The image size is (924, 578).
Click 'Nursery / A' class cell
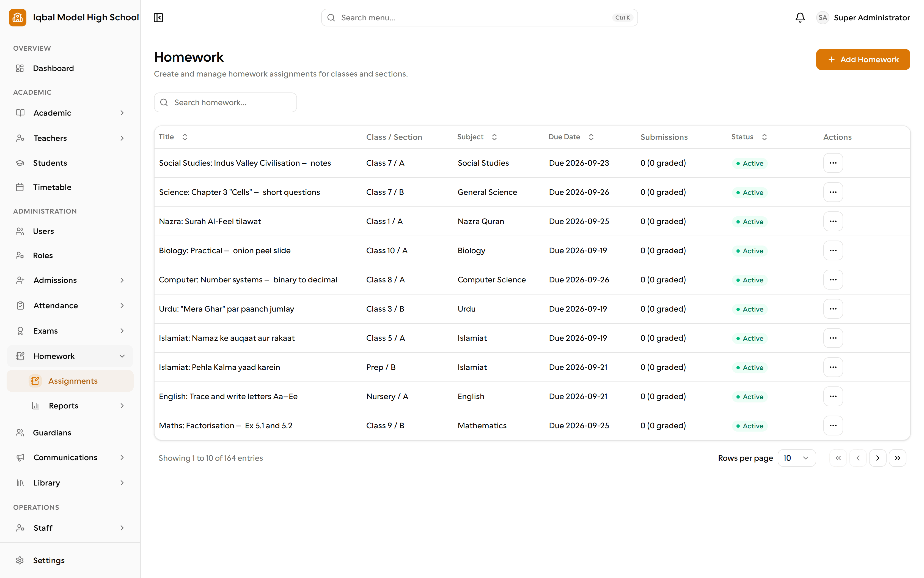(x=387, y=396)
